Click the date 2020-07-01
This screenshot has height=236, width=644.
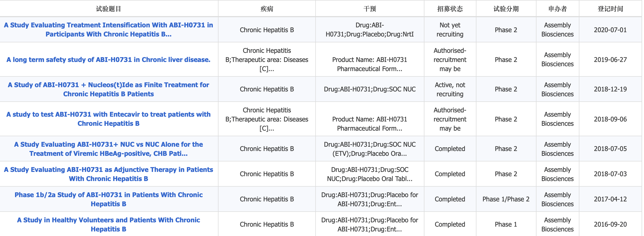coord(610,30)
